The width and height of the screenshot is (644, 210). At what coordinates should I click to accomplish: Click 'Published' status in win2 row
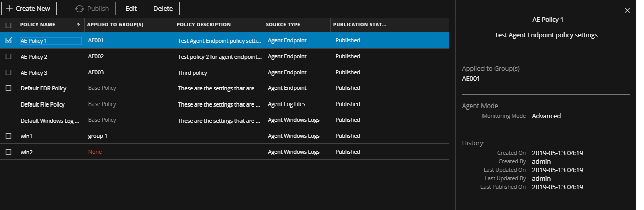(348, 152)
